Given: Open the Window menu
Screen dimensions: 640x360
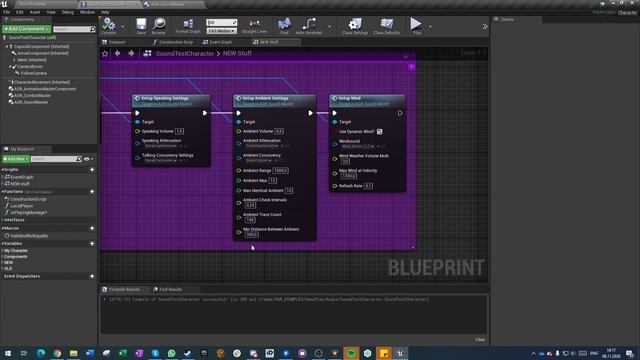Looking at the screenshot, I should coord(87,12).
